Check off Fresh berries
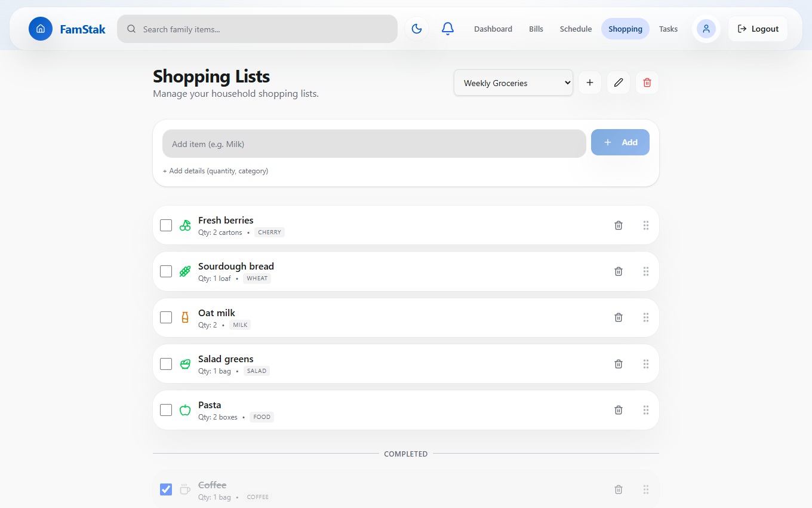Viewport: 812px width, 508px height. pyautogui.click(x=166, y=225)
